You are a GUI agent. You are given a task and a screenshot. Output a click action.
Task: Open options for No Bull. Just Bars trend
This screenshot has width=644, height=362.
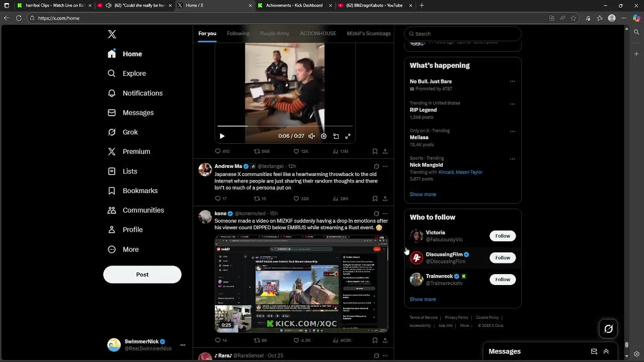point(513,81)
